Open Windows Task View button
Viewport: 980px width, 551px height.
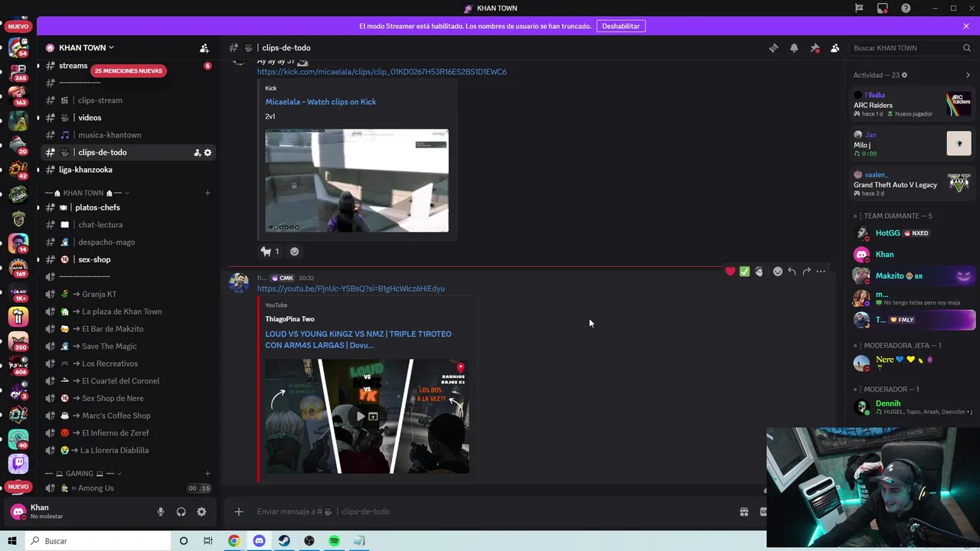(207, 541)
